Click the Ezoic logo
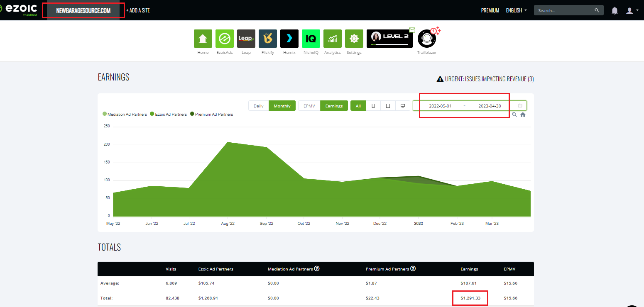The height and width of the screenshot is (307, 644). click(x=20, y=10)
